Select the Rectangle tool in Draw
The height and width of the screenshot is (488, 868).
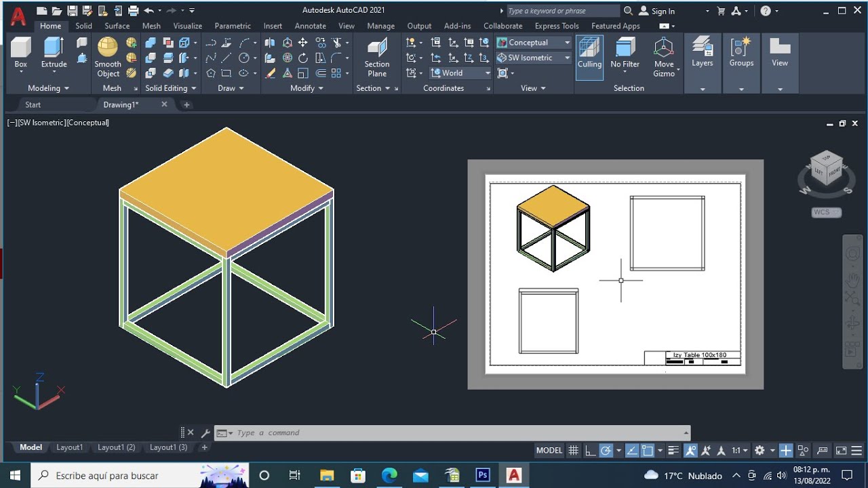(226, 73)
